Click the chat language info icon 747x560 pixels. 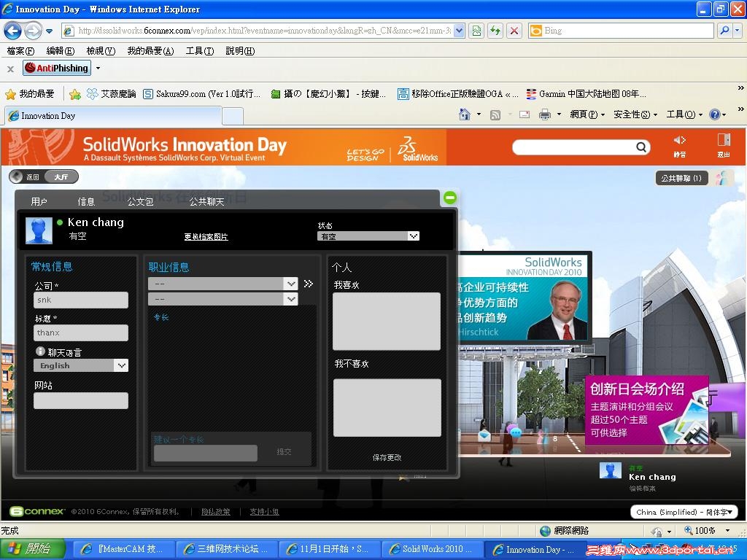[41, 351]
